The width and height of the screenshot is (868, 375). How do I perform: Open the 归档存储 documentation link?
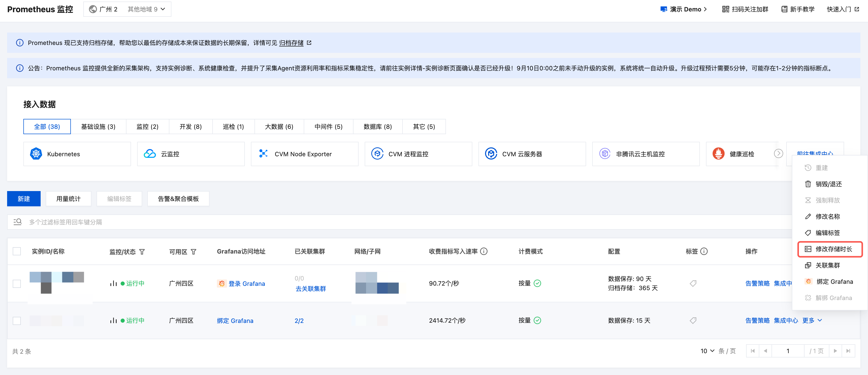(291, 43)
